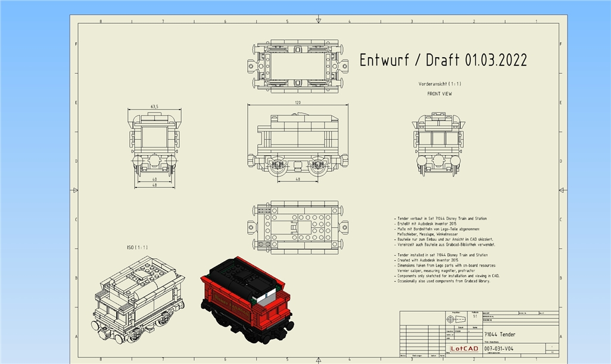Click the "Entwurf / Draft 01.03.2022" heading
Image resolution: width=611 pixels, height=364 pixels.
[443, 60]
